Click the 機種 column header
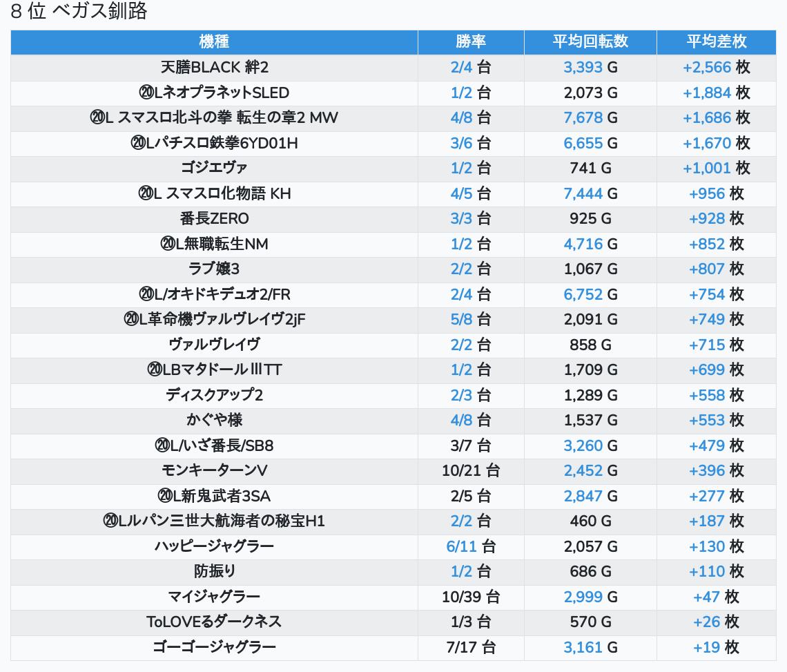The width and height of the screenshot is (787, 672). pos(214,41)
